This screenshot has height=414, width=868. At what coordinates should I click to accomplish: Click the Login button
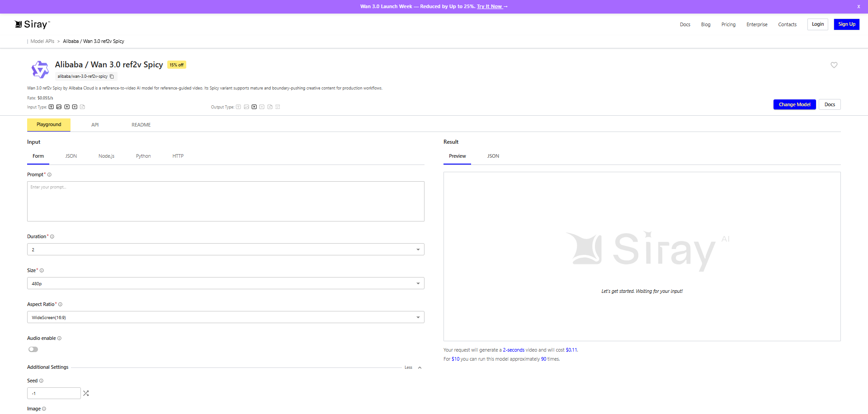tap(818, 24)
